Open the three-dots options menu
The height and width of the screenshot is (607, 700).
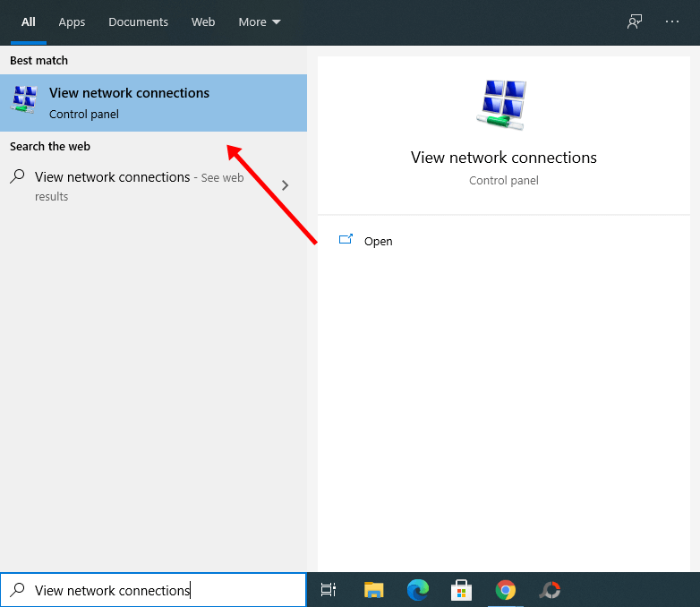[672, 21]
